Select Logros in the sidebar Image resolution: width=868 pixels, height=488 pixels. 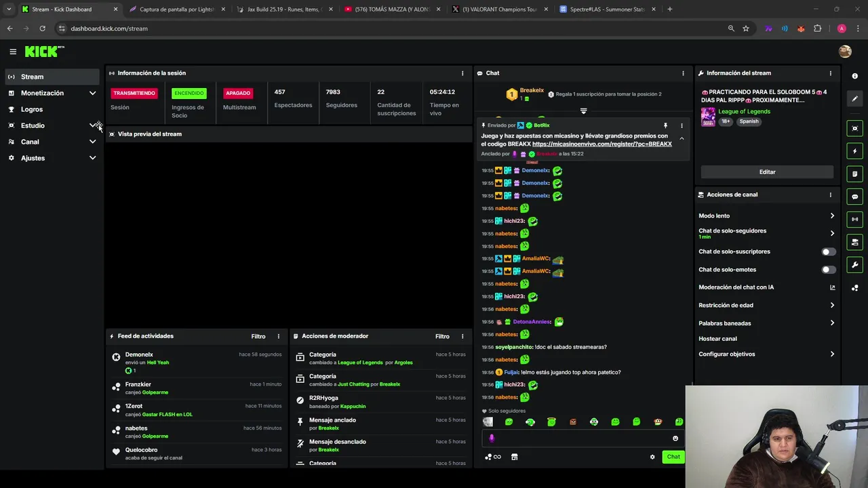tap(52, 109)
